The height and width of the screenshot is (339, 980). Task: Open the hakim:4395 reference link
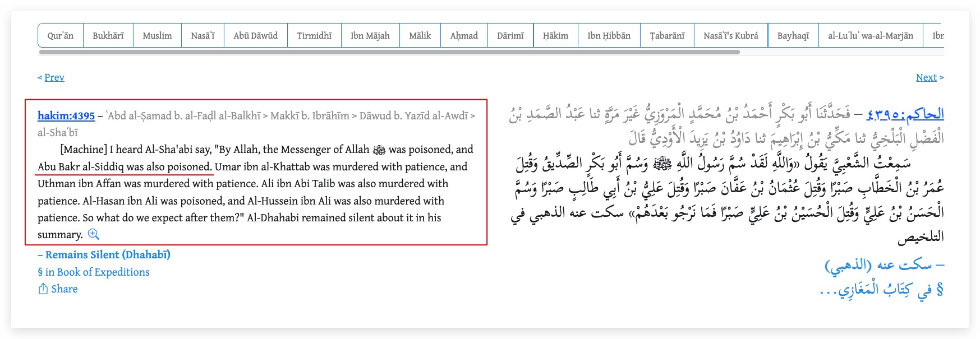(66, 116)
